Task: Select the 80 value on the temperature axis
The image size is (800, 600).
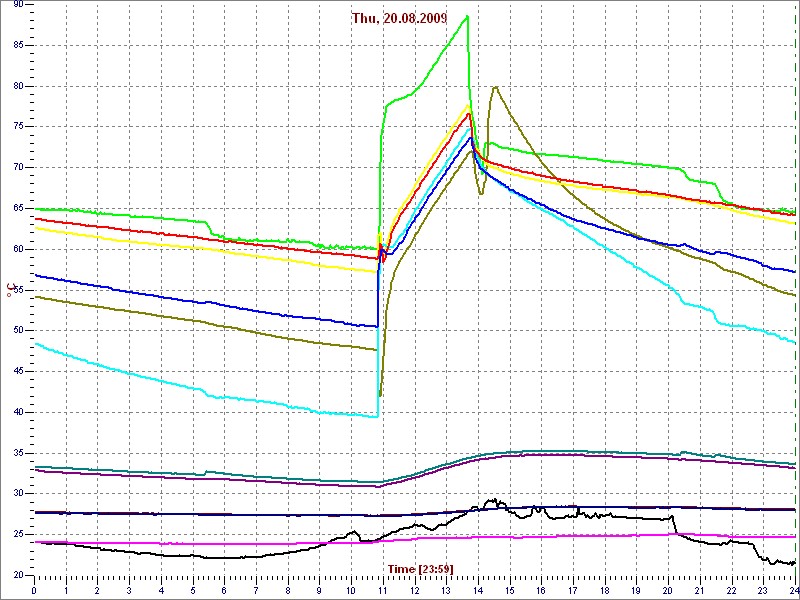Action: 18,86
